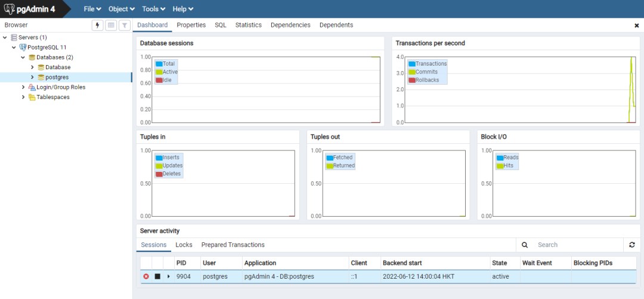
Task: Open the Locks tab
Action: [184, 245]
